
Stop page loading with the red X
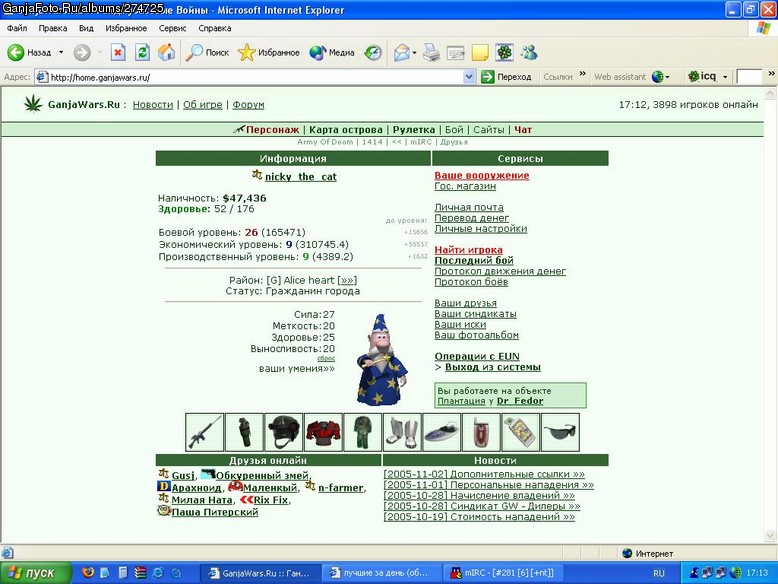(x=118, y=52)
